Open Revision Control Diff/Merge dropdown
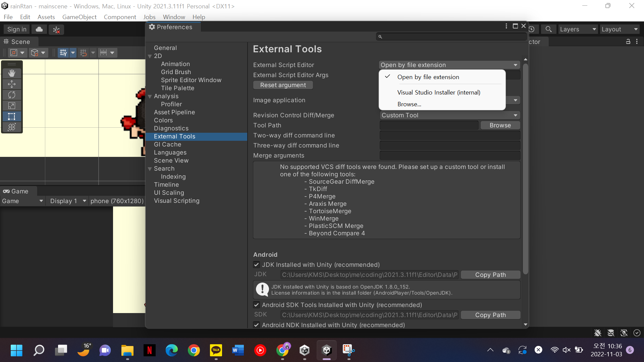 point(449,115)
